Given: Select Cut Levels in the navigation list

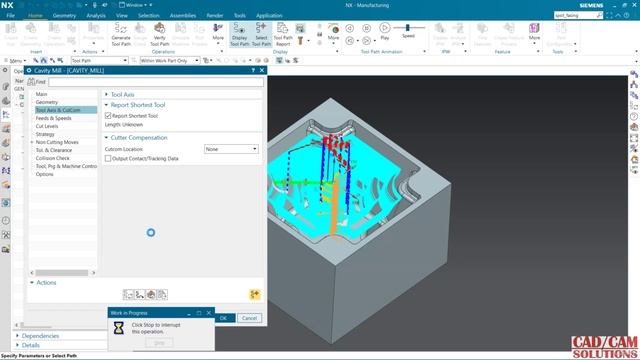Looking at the screenshot, I should pyautogui.click(x=47, y=126).
